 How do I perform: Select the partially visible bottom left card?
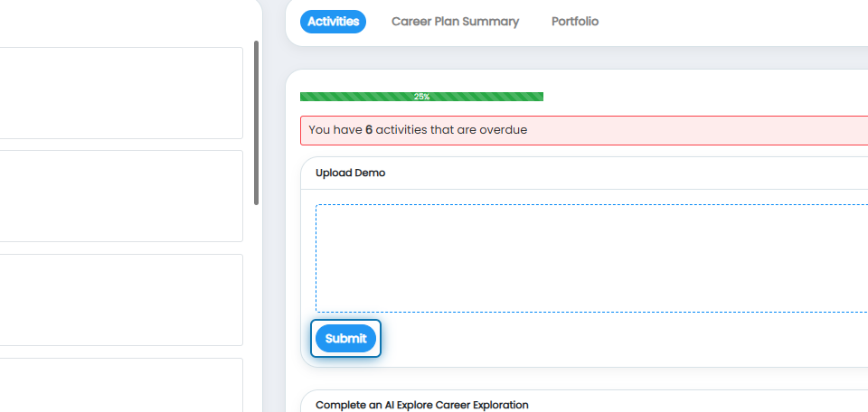pyautogui.click(x=121, y=385)
